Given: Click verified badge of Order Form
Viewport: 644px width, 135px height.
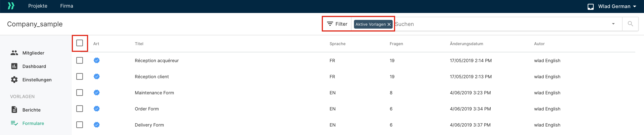Looking at the screenshot, I should coord(97,108).
